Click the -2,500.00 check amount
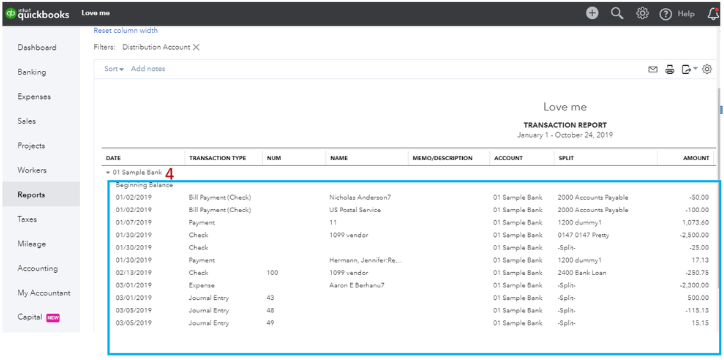724x360 pixels. [x=694, y=235]
